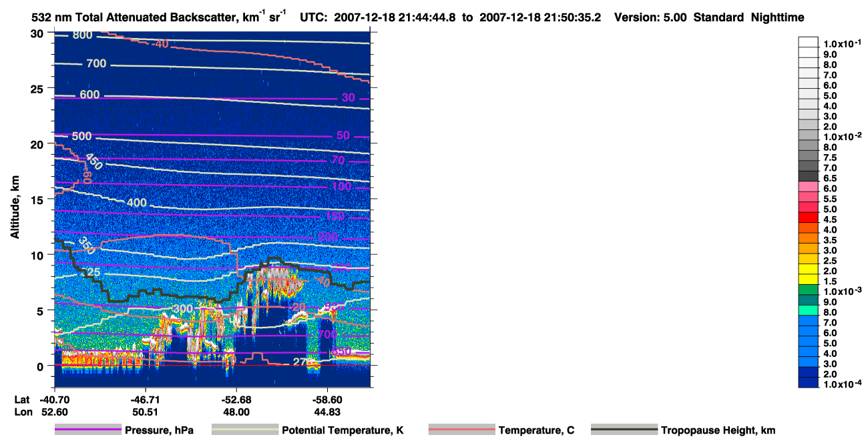Click the 850 hPa pressure contour label
This screenshot has width=868, height=445.
pos(342,351)
